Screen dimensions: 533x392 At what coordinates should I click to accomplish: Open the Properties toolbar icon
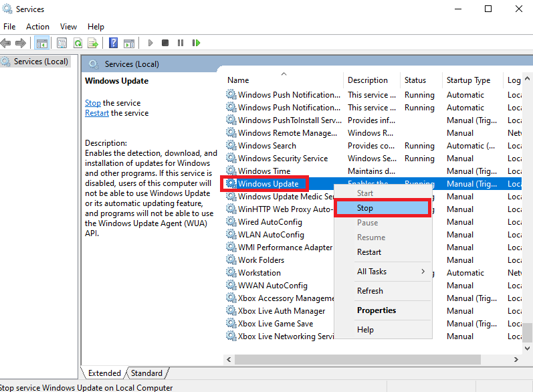(62, 43)
